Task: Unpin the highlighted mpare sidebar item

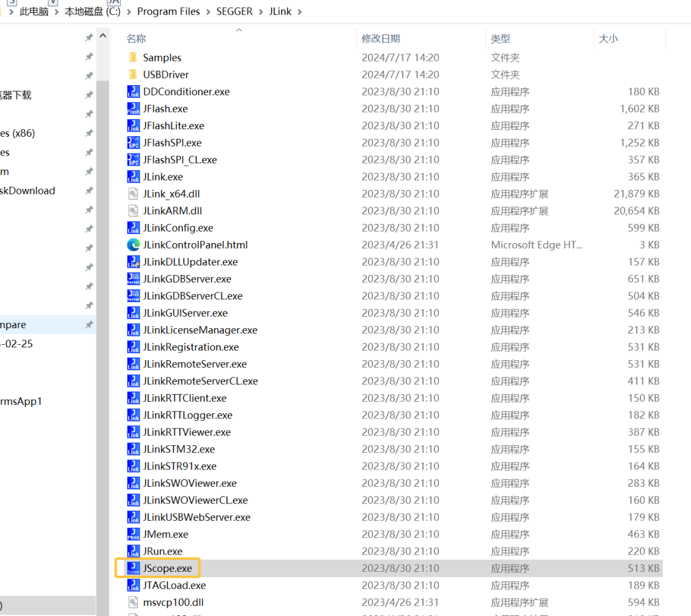Action: [x=89, y=325]
